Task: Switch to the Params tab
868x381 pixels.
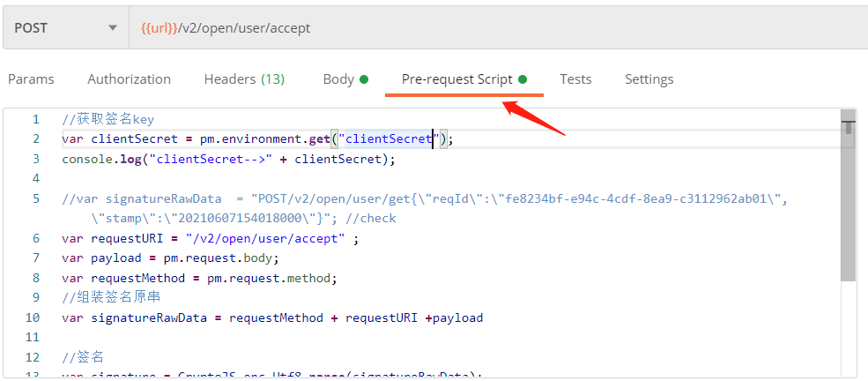Action: tap(31, 79)
